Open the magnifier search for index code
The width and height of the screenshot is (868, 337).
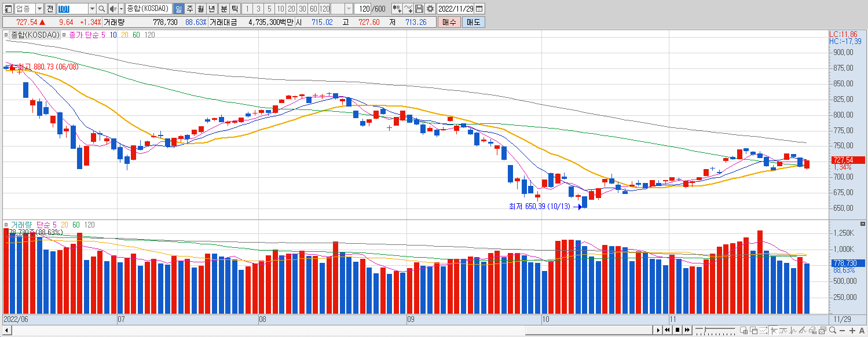click(x=102, y=9)
